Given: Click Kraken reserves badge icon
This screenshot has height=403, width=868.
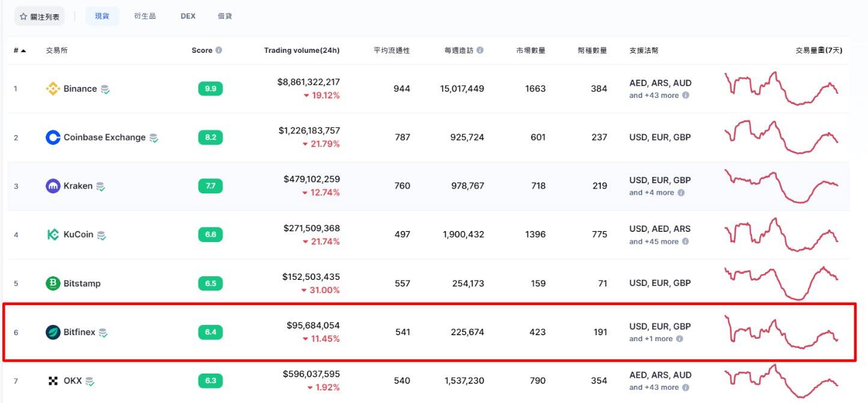Looking at the screenshot, I should pyautogui.click(x=101, y=187).
